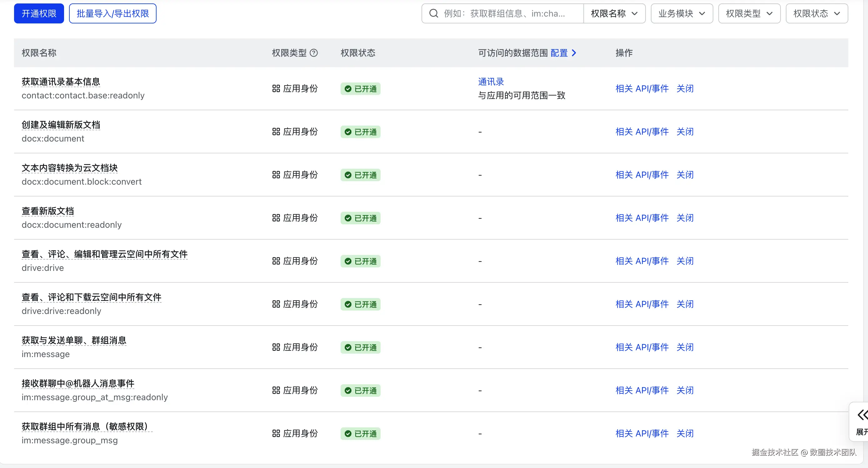This screenshot has width=868, height=468.
Task: Click 关闭 for docx:document.block:convert
Action: pyautogui.click(x=685, y=175)
